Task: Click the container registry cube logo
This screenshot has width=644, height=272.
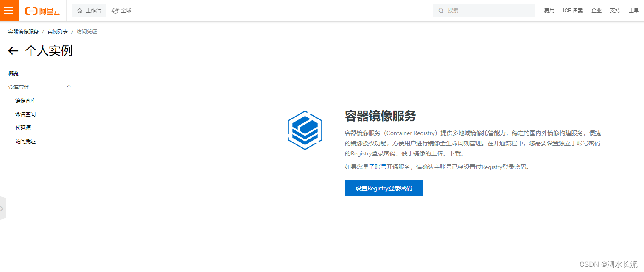Action: click(305, 130)
